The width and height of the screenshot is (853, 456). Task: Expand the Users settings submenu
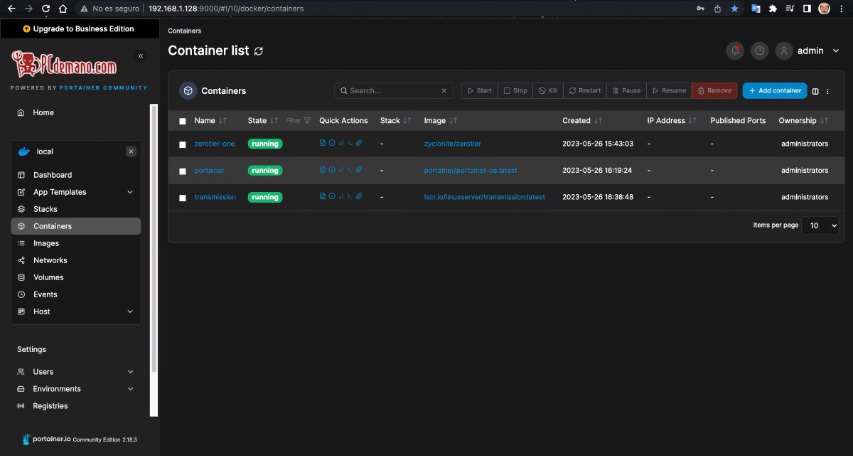[x=131, y=372]
